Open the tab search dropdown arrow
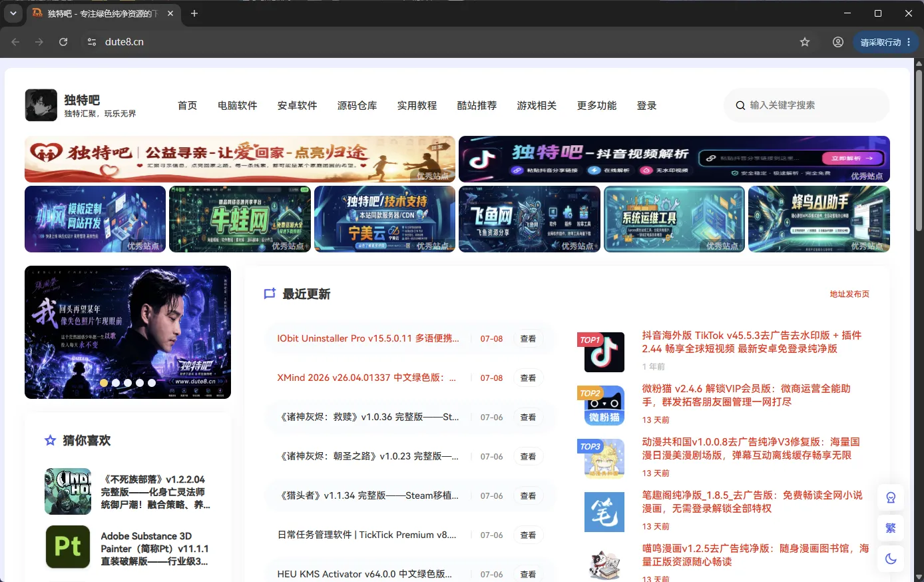 point(13,13)
